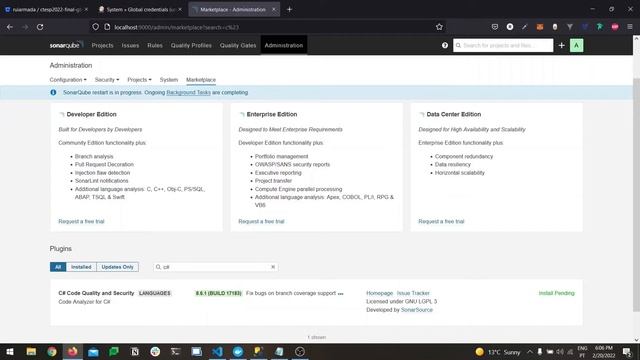Reload the page with refresh icon
640x360 pixels.
click(40, 27)
